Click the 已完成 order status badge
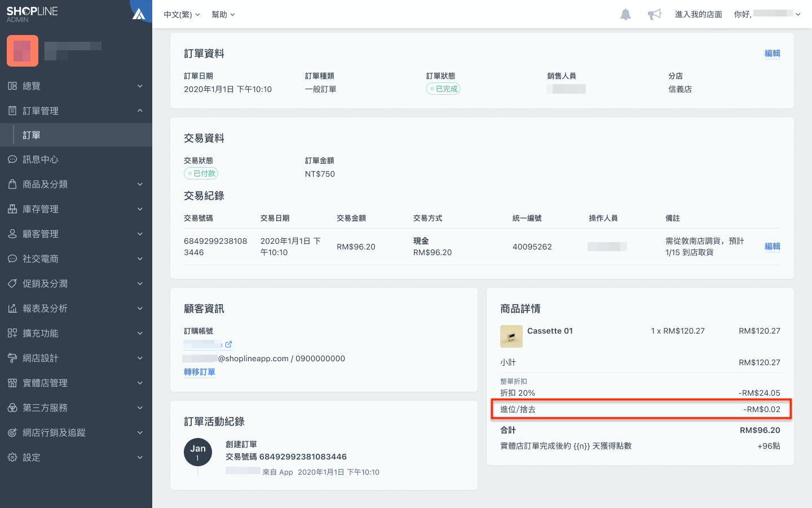This screenshot has width=812, height=508. click(x=443, y=89)
